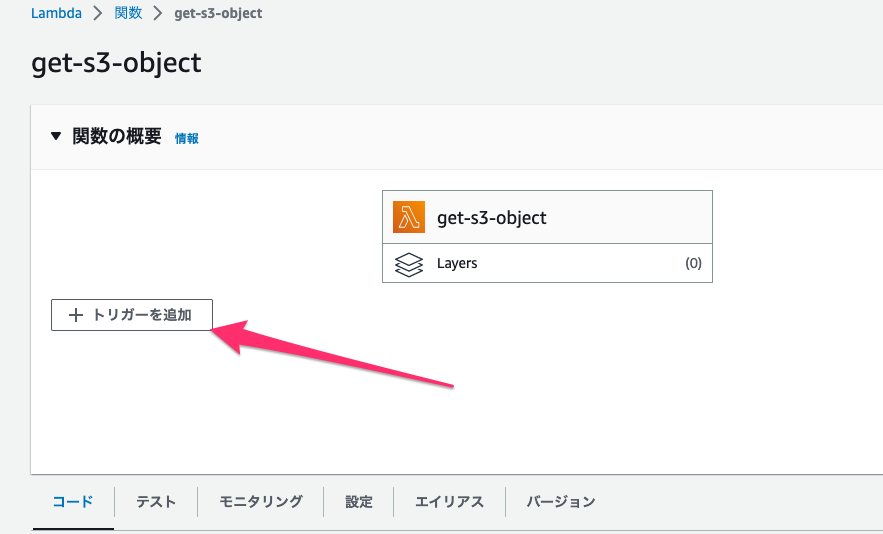Click the orange Lambda function icon
The width and height of the screenshot is (883, 534).
pos(409,217)
